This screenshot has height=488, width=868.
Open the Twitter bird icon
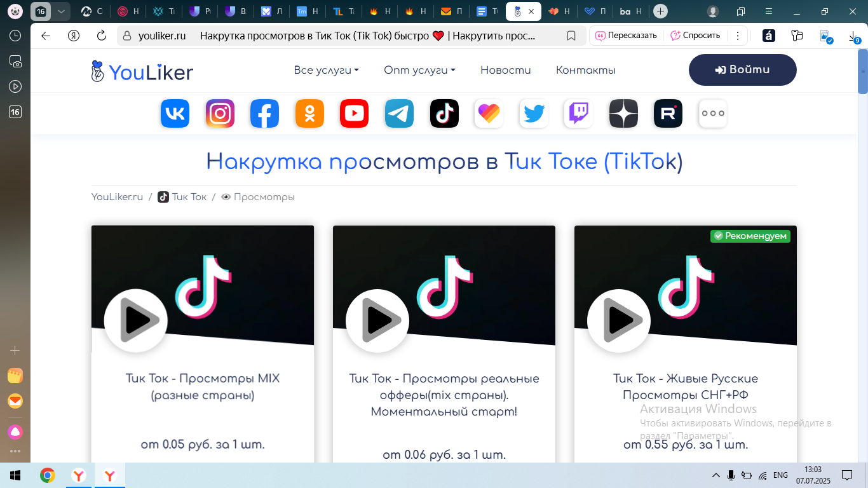click(534, 114)
